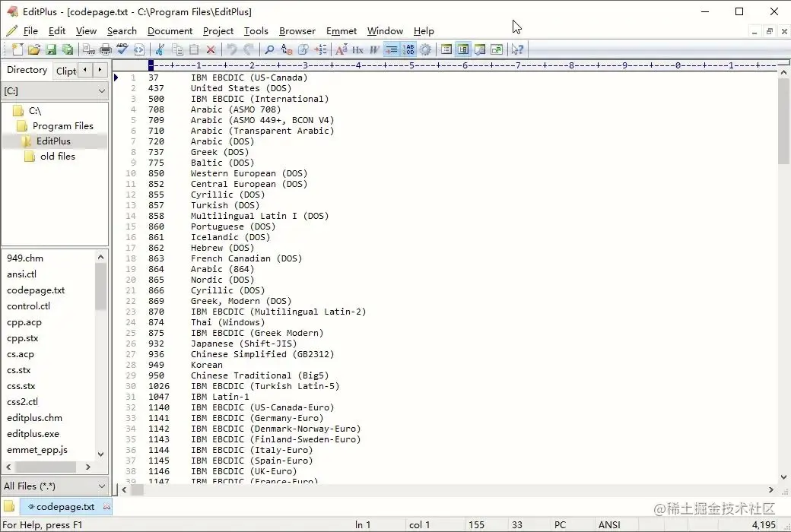Click the Print icon

[106, 49]
